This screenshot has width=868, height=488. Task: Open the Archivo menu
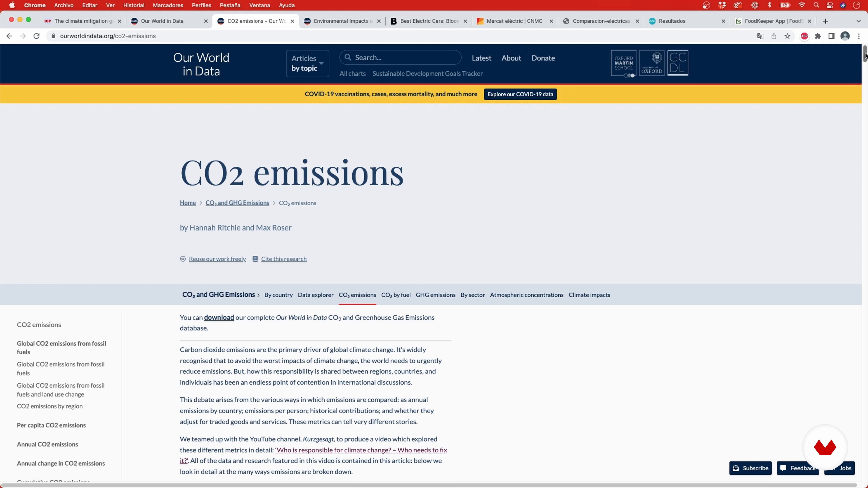pyautogui.click(x=64, y=5)
